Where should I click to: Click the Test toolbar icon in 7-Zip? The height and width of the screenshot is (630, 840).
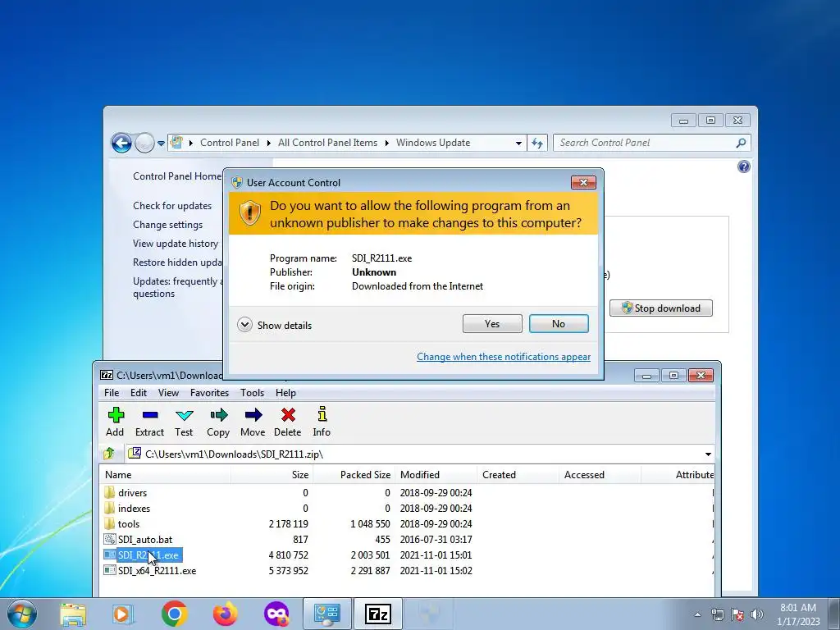click(x=184, y=422)
